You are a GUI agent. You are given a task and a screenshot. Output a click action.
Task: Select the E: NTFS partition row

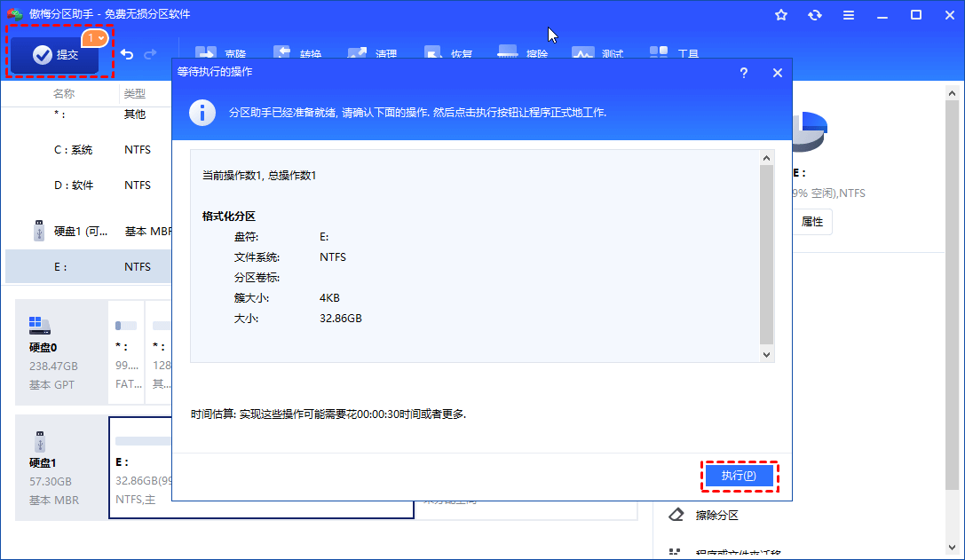coord(87,266)
